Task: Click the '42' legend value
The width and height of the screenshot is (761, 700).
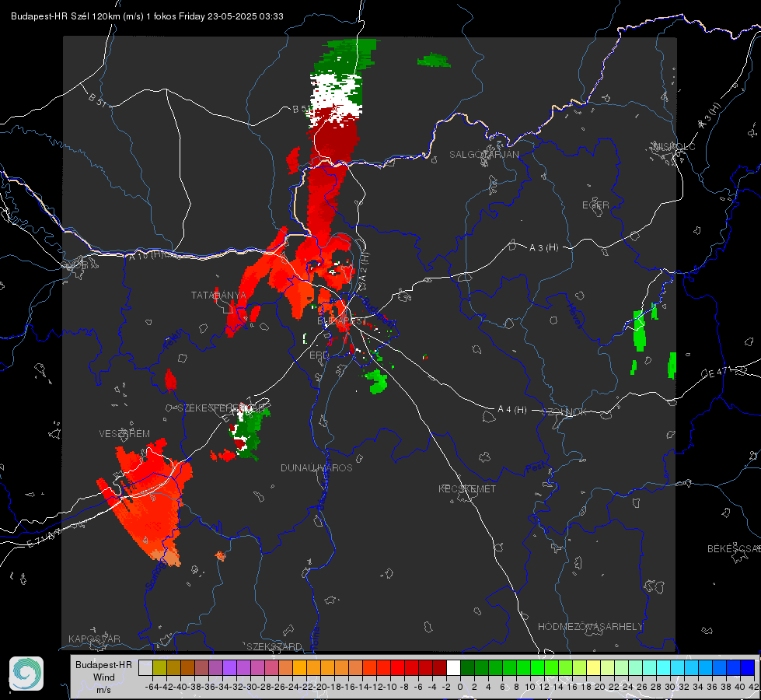Action: pos(753,687)
